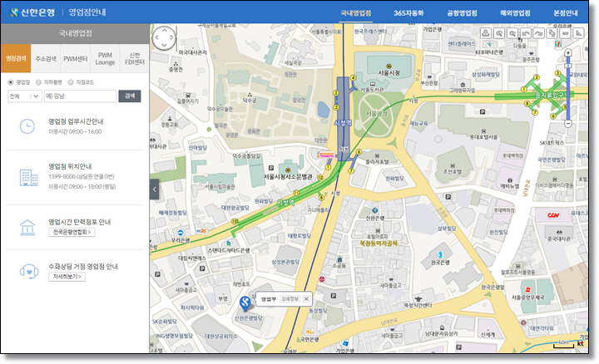Open 상세정보 in the 영업부 popup
599x364 pixels.
pyautogui.click(x=290, y=299)
